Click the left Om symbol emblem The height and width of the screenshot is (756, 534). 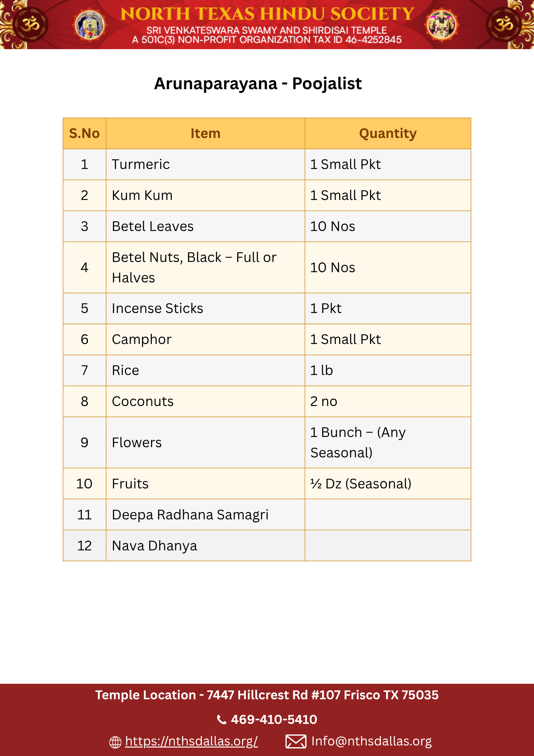coord(29,24)
